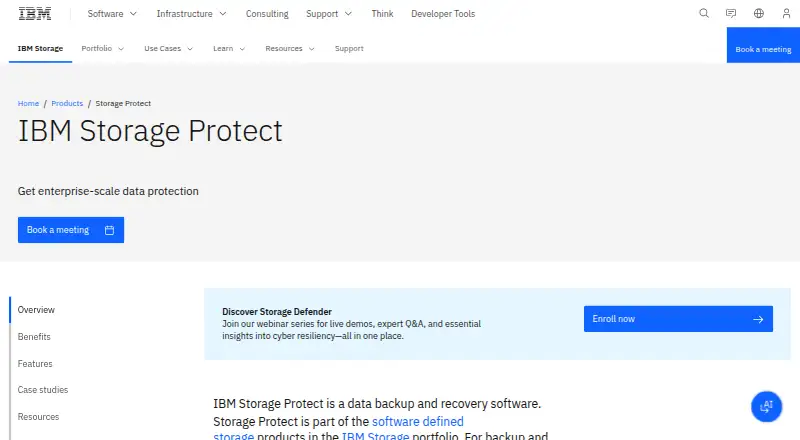Follow the software defined link
Screen dimensions: 800x440
pyautogui.click(x=417, y=422)
